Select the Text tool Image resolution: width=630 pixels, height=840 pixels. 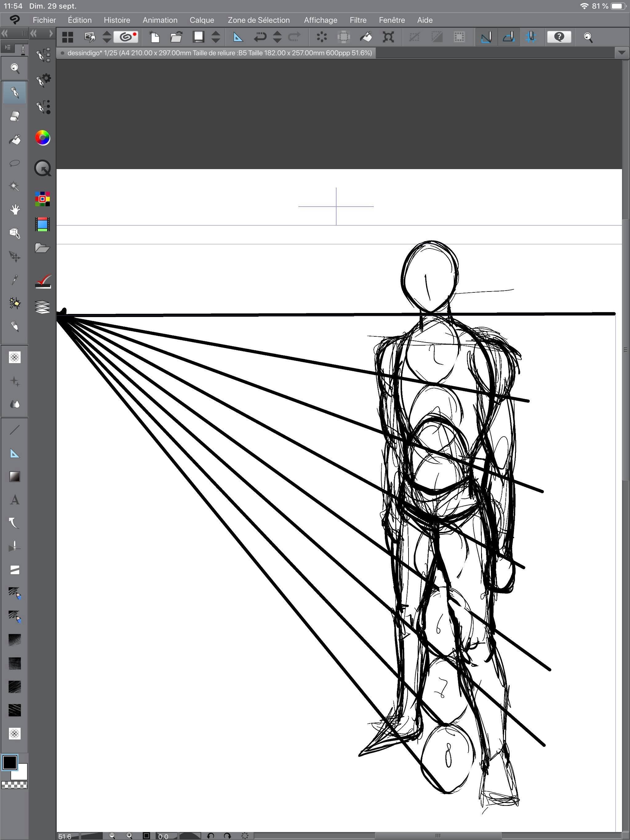coord(14,500)
